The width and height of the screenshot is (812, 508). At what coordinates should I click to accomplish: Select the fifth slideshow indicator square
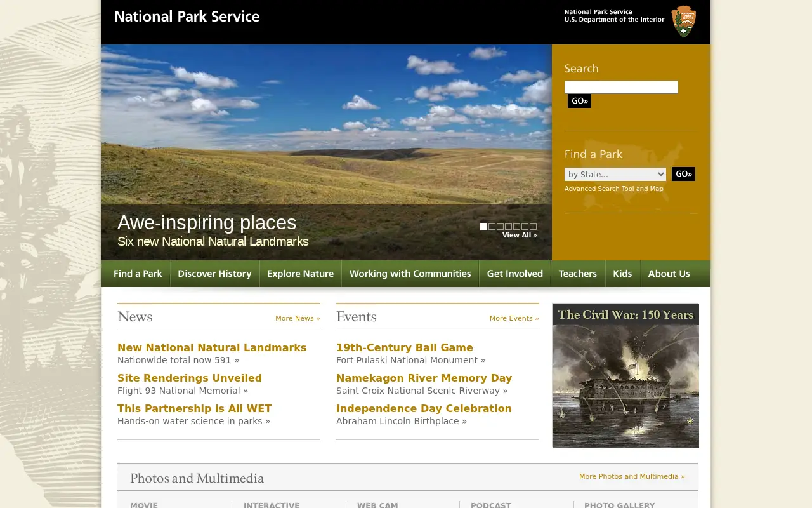[516, 226]
